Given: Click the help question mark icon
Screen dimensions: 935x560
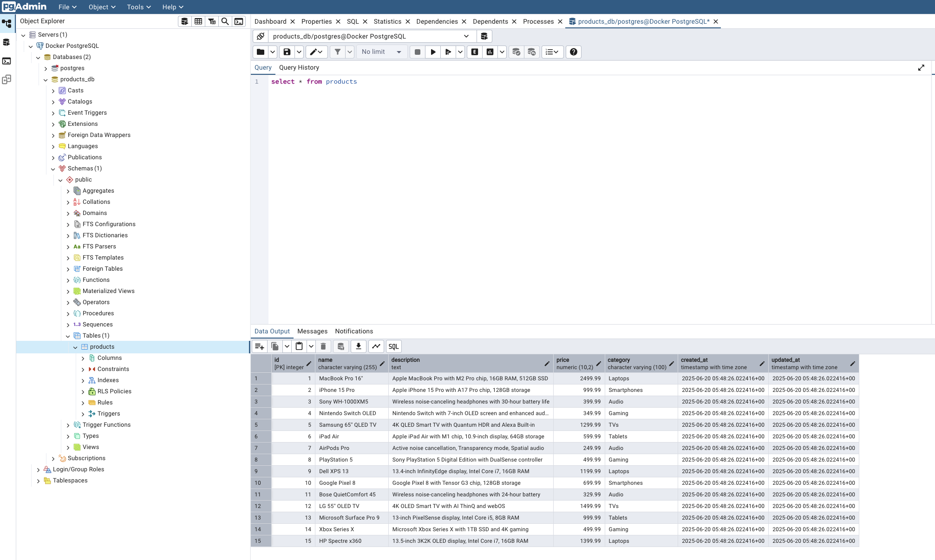Looking at the screenshot, I should tap(574, 52).
